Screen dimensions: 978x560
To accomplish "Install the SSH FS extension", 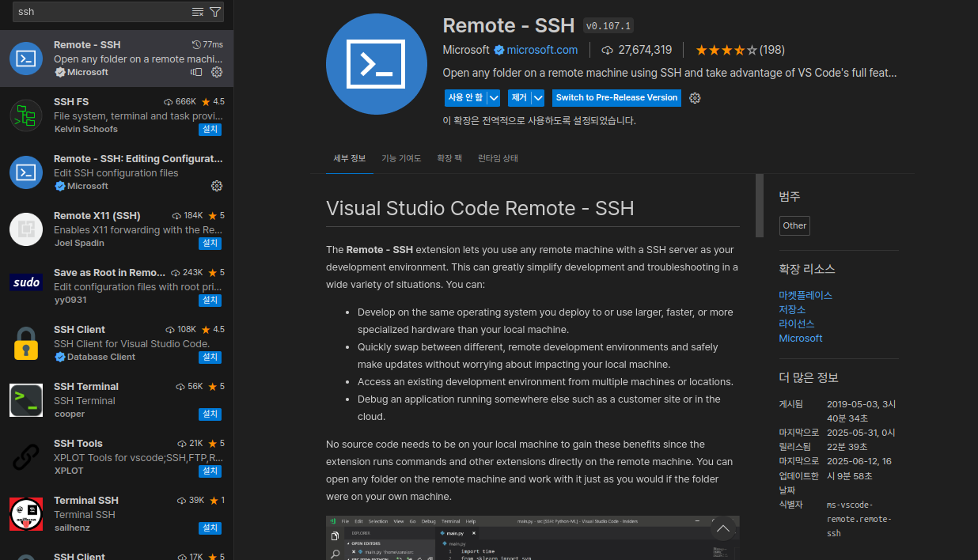I will coord(210,129).
